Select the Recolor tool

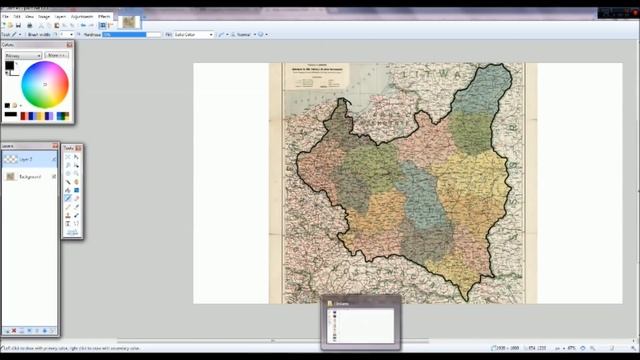[x=76, y=215]
